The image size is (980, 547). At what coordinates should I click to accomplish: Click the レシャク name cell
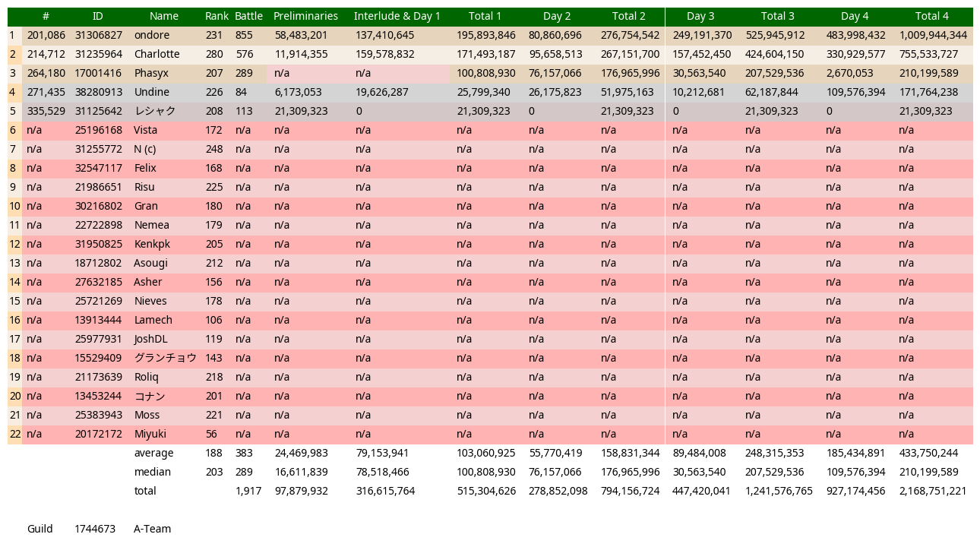pyautogui.click(x=155, y=111)
